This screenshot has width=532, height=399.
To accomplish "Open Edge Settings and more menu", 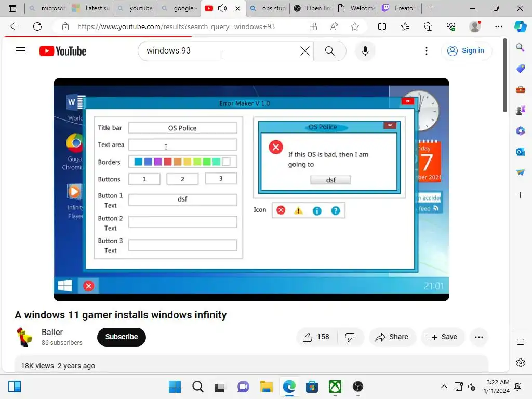I will (498, 26).
